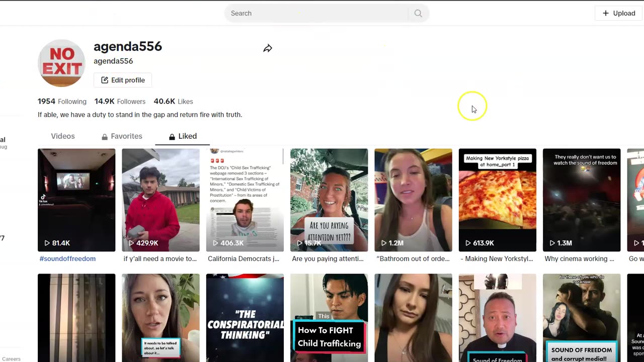Open 'SOUND OF FREEDOM and corrupt media' video
This screenshot has height=362, width=644.
[582, 318]
